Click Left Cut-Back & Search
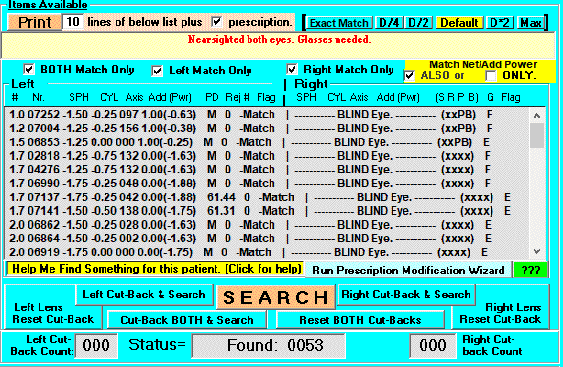Viewport: 563px width, 367px height. (144, 295)
